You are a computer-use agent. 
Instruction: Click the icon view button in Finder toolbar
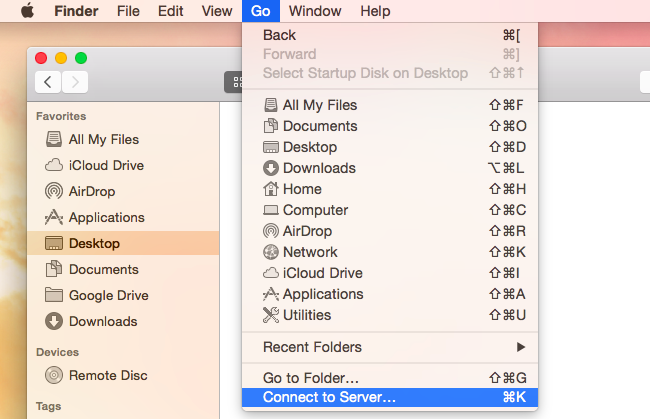[x=234, y=82]
